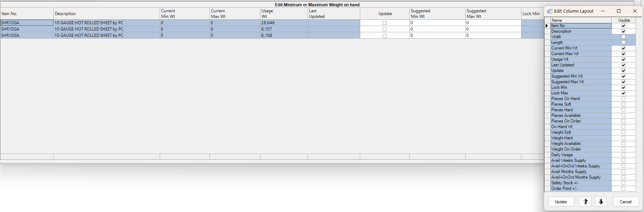The width and height of the screenshot is (644, 212).
Task: Enable Visible checkbox for Safety Stock +/-
Action: click(x=623, y=183)
